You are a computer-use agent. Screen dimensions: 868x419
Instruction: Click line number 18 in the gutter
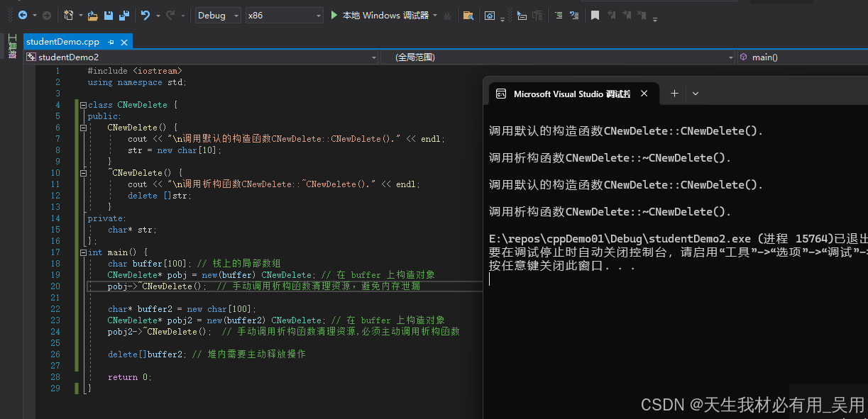tap(56, 264)
